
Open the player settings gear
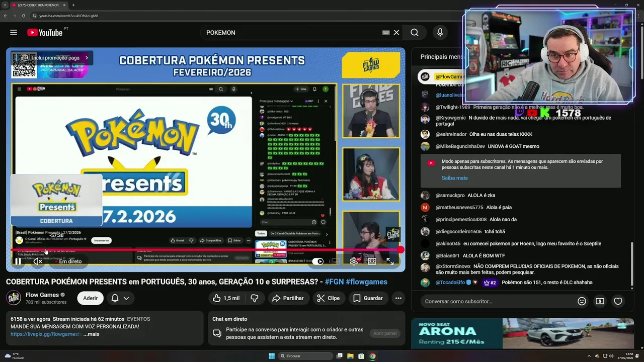click(354, 261)
